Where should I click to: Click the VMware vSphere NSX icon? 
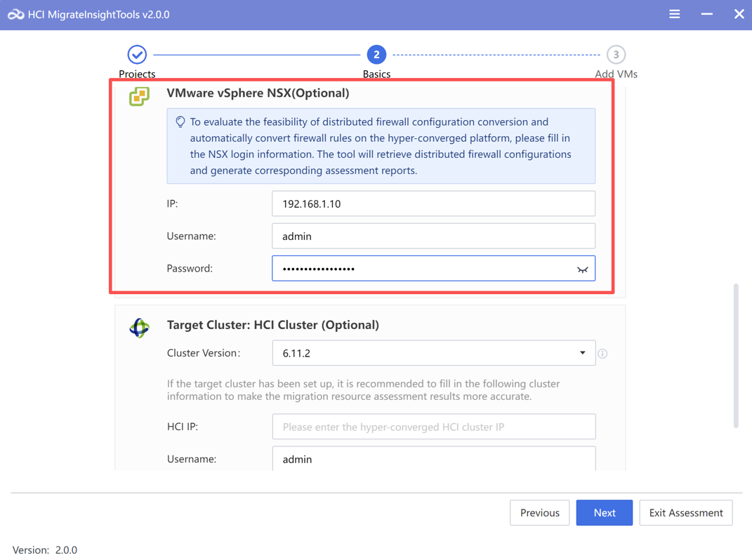tap(139, 96)
